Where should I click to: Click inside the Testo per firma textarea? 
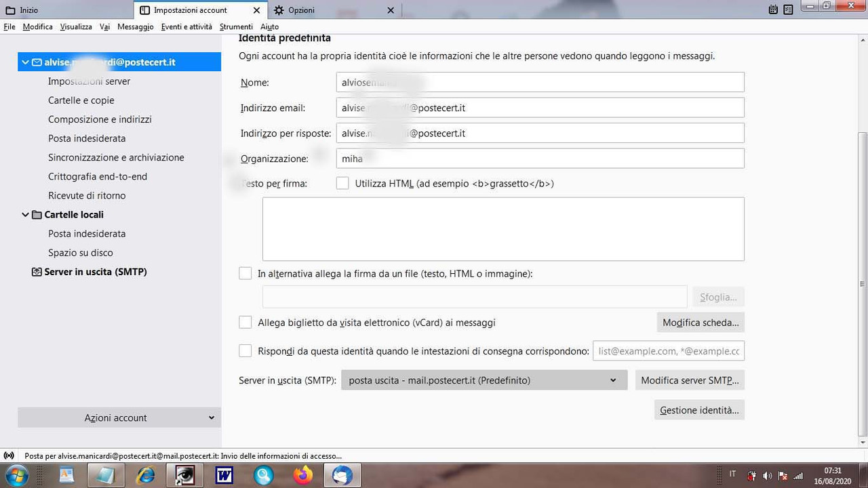503,229
